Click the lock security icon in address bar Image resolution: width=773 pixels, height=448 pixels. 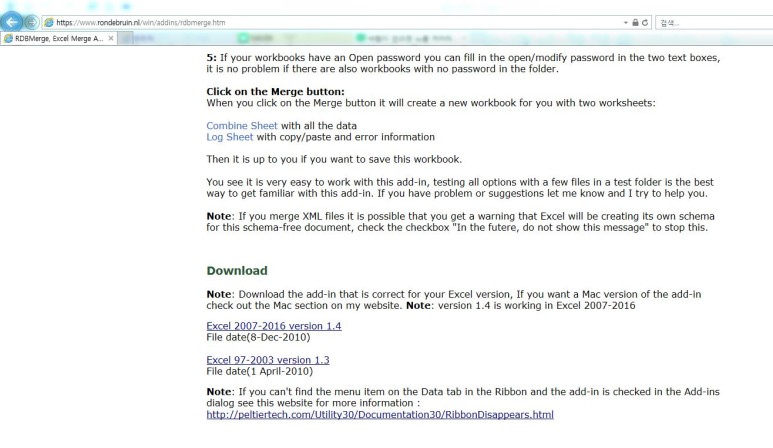point(635,23)
